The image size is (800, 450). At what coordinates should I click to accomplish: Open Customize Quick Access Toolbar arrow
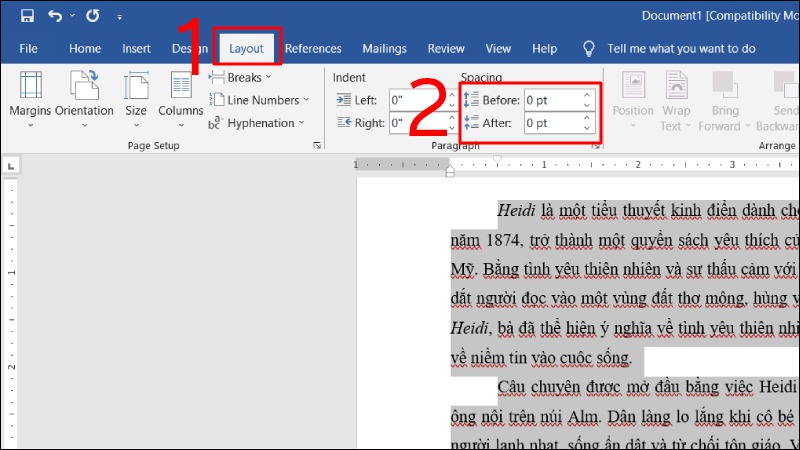tap(120, 18)
